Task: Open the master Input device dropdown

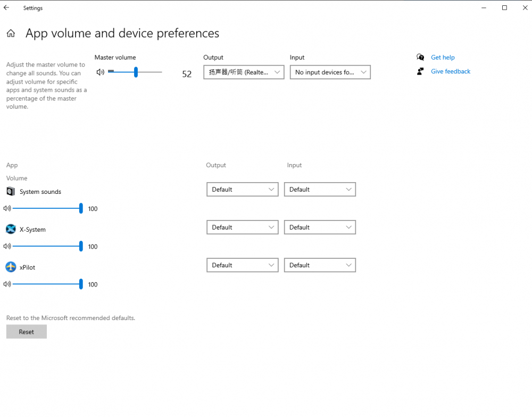Action: (330, 72)
